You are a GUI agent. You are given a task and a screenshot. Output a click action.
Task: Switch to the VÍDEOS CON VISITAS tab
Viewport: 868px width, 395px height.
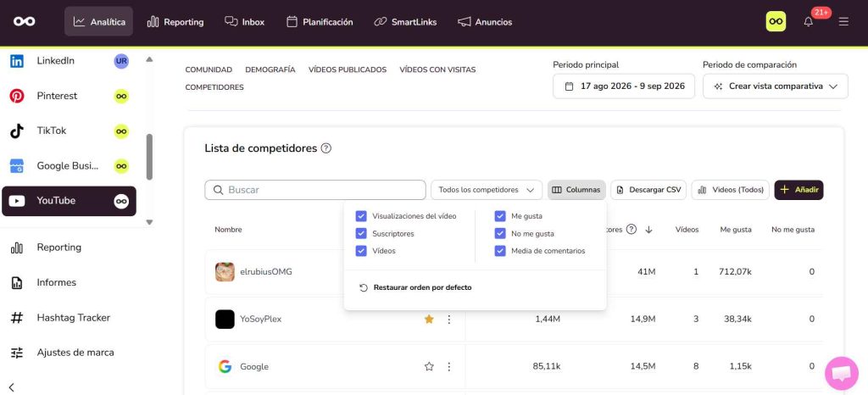tap(437, 70)
